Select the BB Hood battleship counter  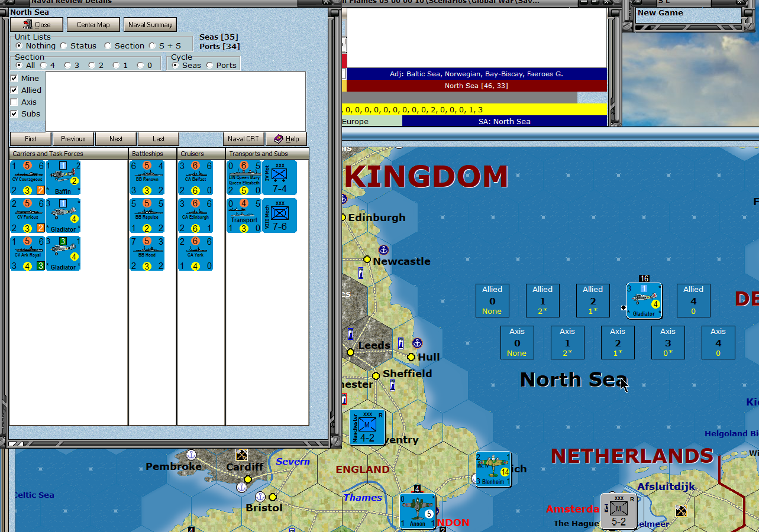click(147, 253)
